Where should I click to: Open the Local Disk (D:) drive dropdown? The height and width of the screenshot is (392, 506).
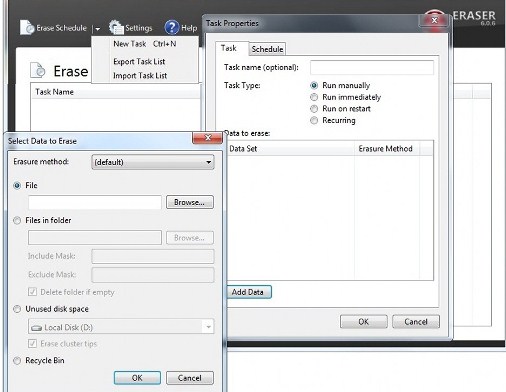pyautogui.click(x=121, y=327)
